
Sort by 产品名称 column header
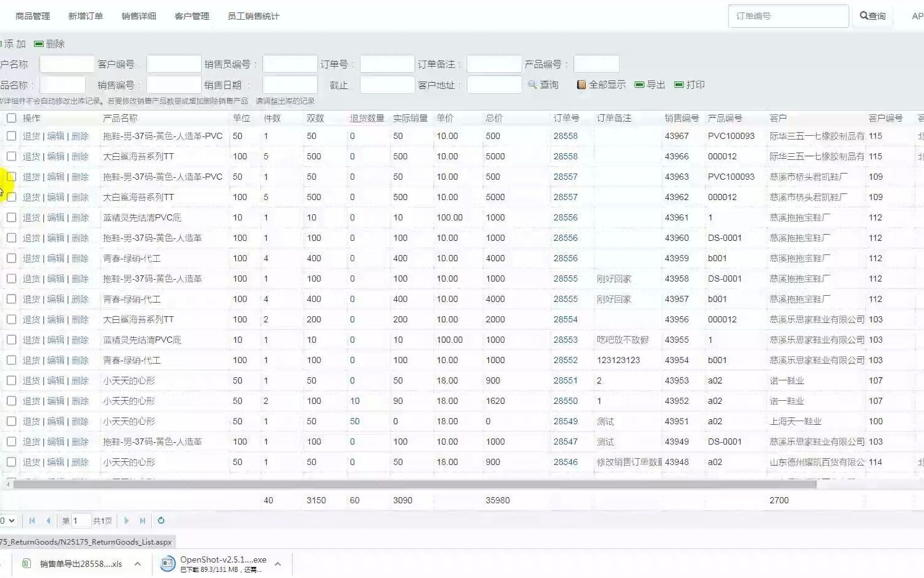[120, 118]
